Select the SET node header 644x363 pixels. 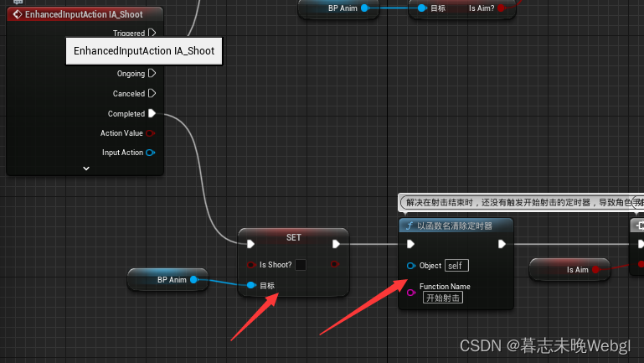pos(294,237)
